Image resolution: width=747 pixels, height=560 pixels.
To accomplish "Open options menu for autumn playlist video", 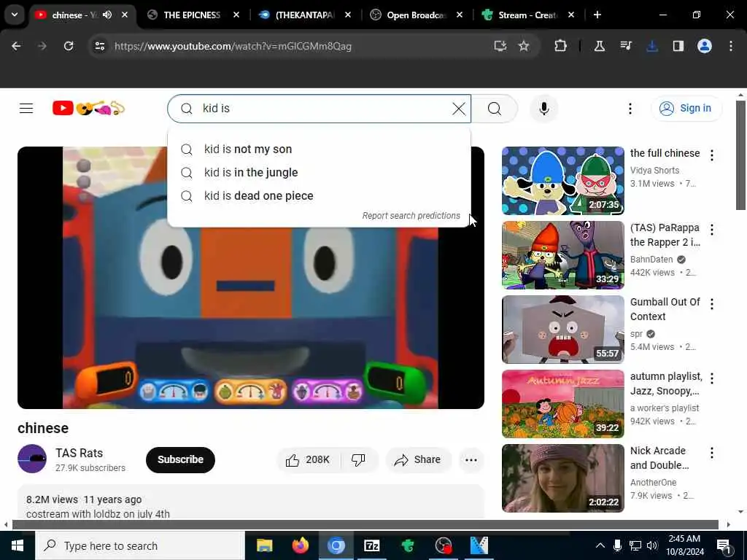I will (712, 378).
